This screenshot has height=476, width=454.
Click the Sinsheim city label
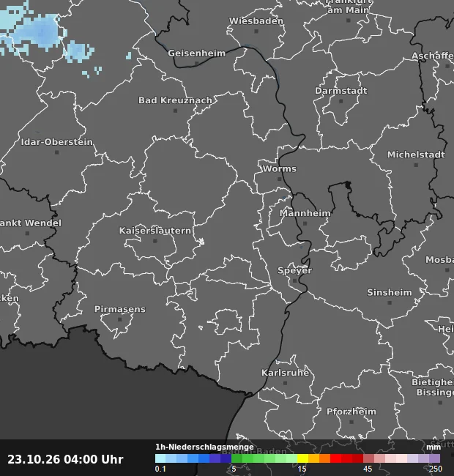pyautogui.click(x=390, y=292)
